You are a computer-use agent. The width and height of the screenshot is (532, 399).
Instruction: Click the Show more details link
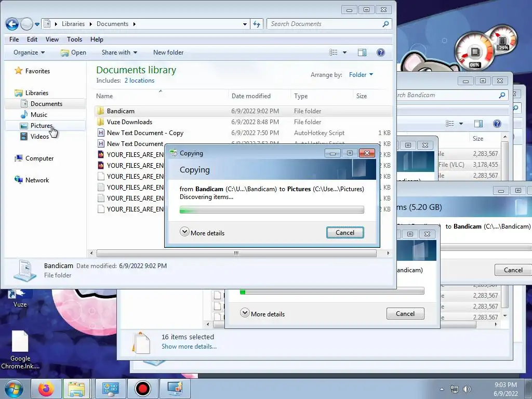click(189, 347)
